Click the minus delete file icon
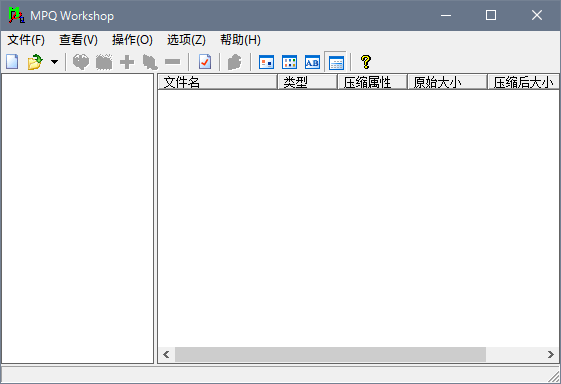 pos(172,62)
